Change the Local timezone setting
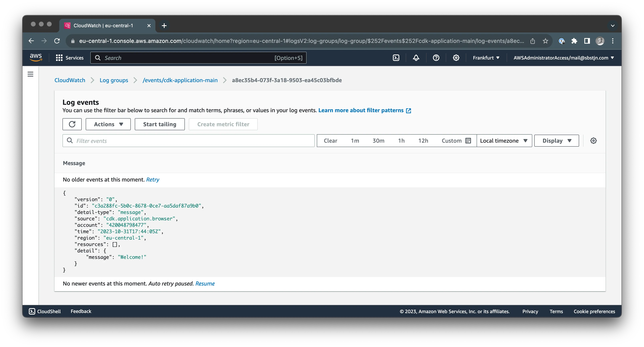Viewport: 644px width, 347px height. 504,141
